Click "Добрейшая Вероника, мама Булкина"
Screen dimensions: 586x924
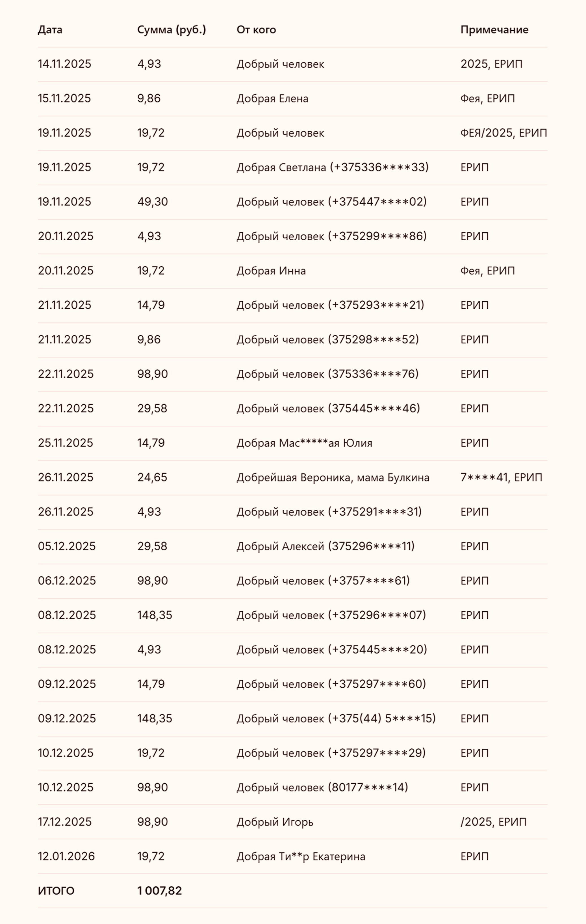333,477
